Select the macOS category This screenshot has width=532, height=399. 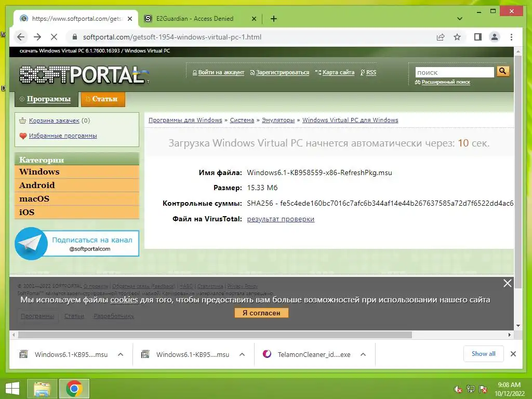(77, 199)
